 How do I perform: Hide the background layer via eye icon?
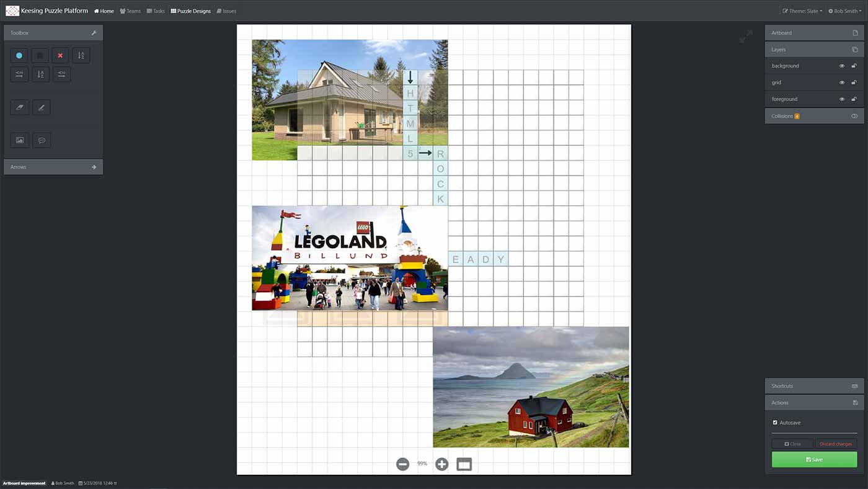point(842,66)
